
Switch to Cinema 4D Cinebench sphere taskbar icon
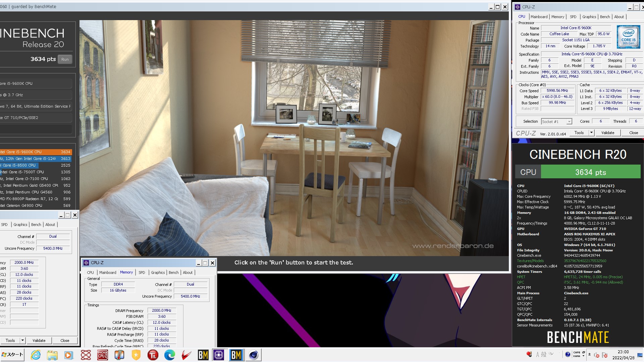pos(254,355)
